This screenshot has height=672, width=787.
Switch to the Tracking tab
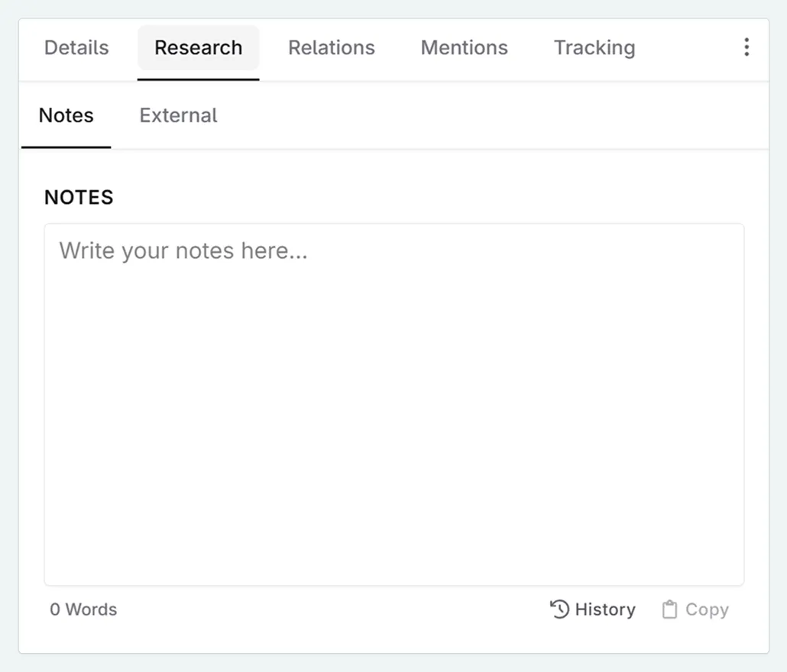[594, 47]
